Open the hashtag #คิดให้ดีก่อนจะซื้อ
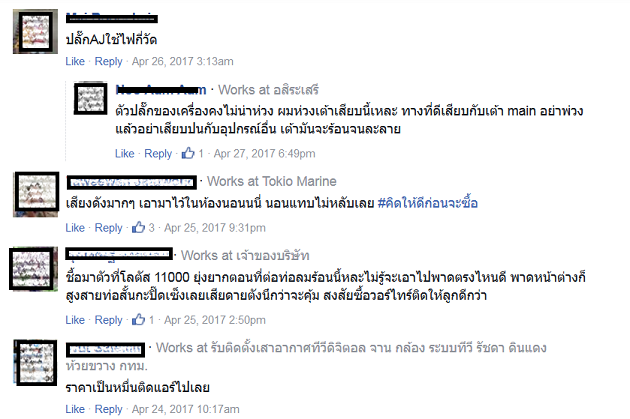This screenshot has height=419, width=630. [428, 203]
